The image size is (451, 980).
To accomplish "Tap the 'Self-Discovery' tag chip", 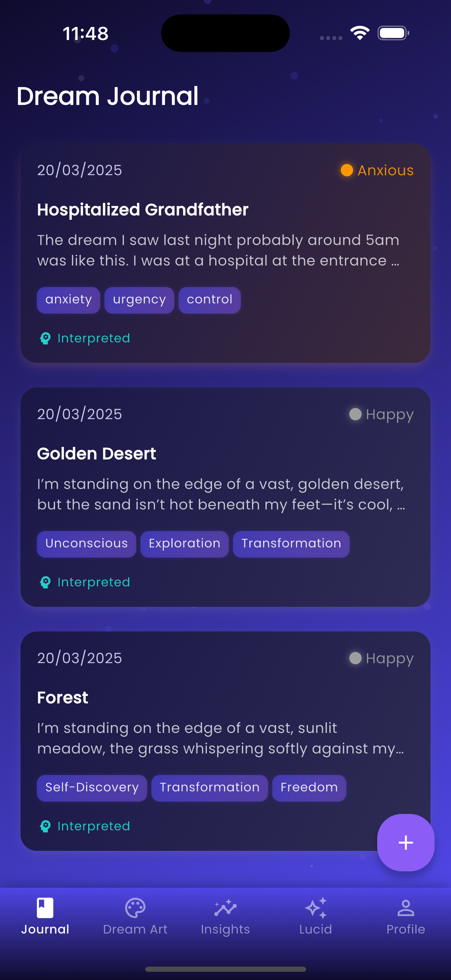I will [x=92, y=788].
